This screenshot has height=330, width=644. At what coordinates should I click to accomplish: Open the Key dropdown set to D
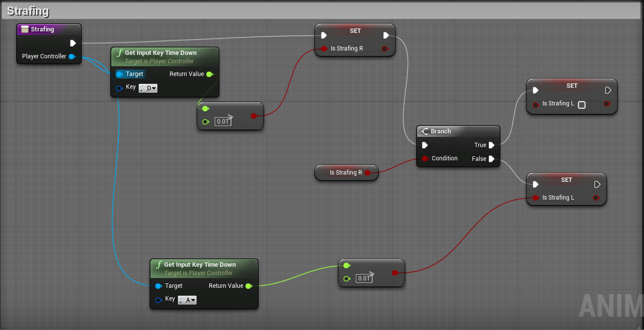(148, 88)
